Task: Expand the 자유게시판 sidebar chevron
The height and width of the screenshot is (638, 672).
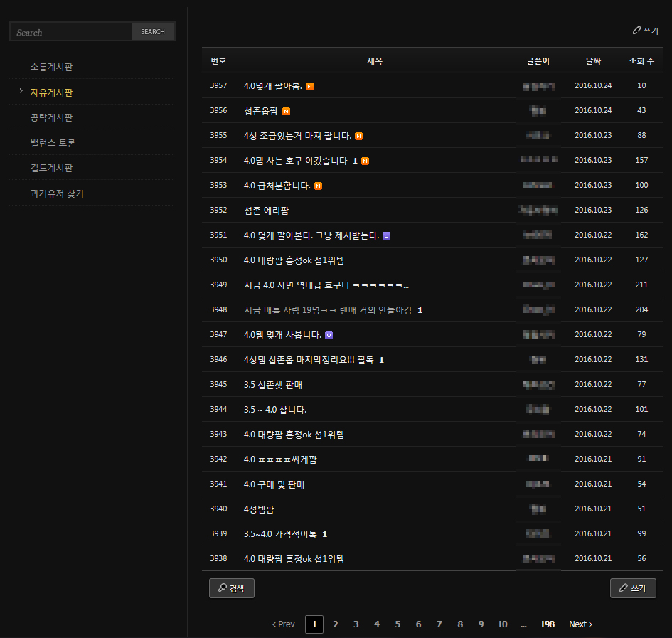Action: [21, 92]
